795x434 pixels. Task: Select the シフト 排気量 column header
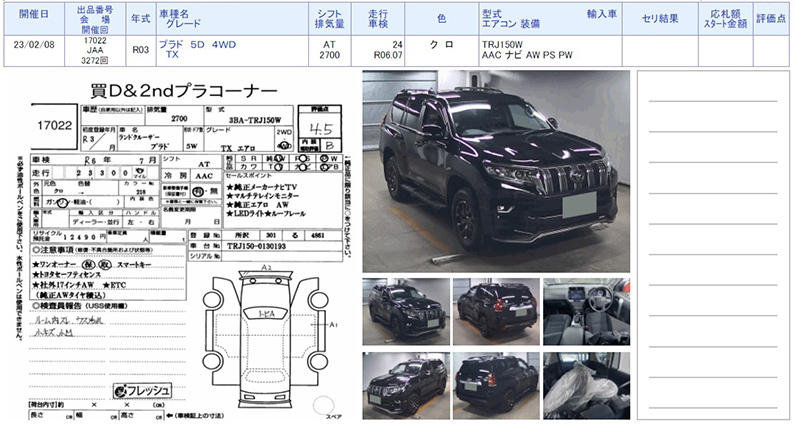[330, 19]
